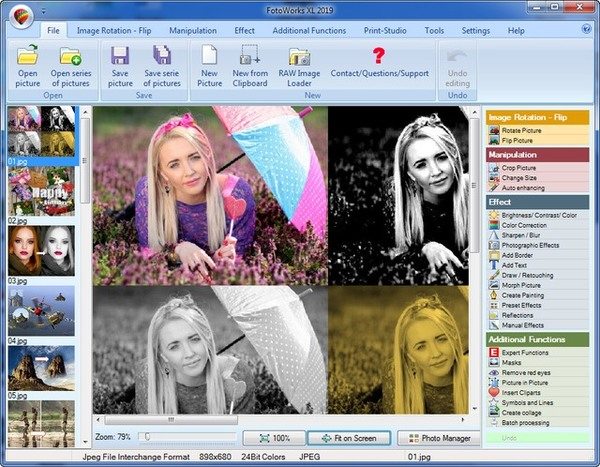Switch to the Effect tab
The width and height of the screenshot is (600, 467).
click(244, 31)
